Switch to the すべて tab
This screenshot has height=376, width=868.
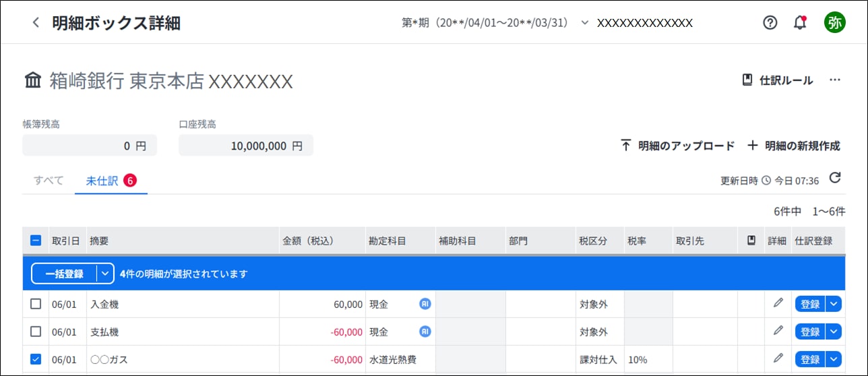[49, 181]
